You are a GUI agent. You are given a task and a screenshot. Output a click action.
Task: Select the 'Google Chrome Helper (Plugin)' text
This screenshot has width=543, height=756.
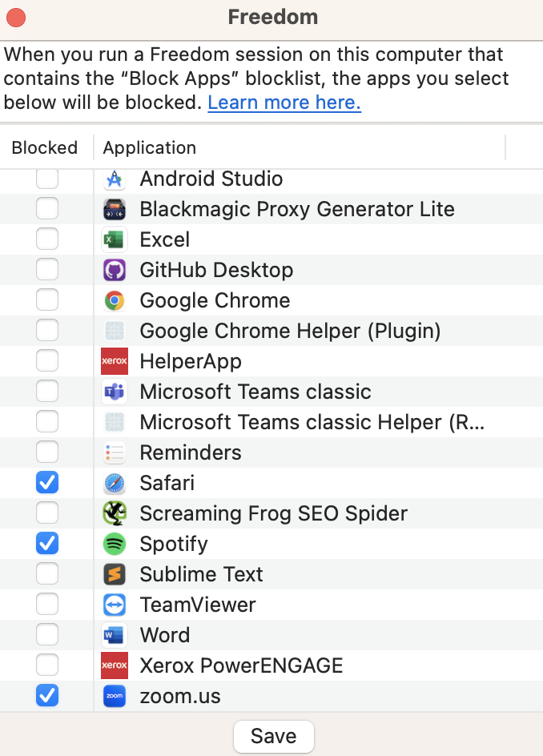pos(290,332)
